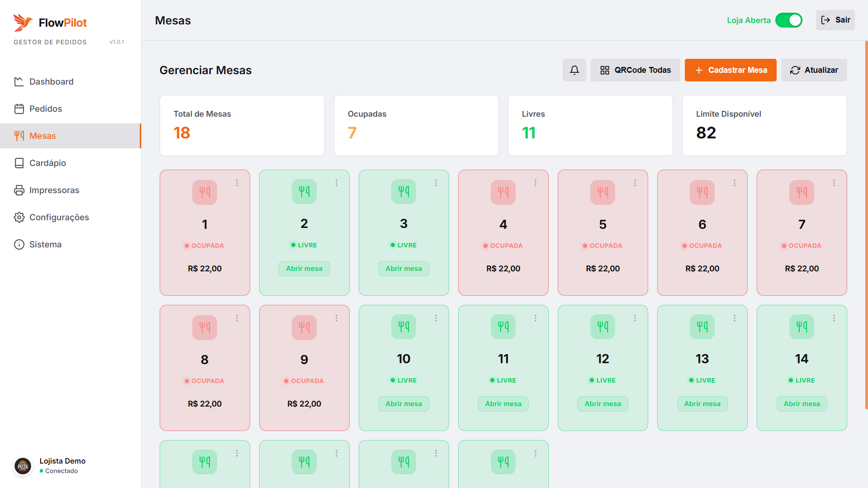Open the three-dot menu on table 10
The image size is (868, 488).
click(436, 318)
